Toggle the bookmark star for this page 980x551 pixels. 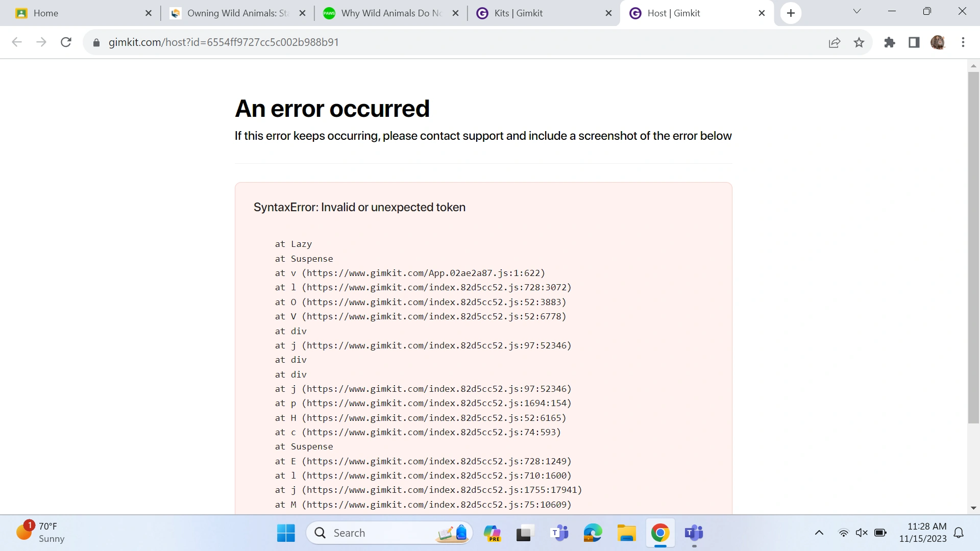(x=859, y=42)
